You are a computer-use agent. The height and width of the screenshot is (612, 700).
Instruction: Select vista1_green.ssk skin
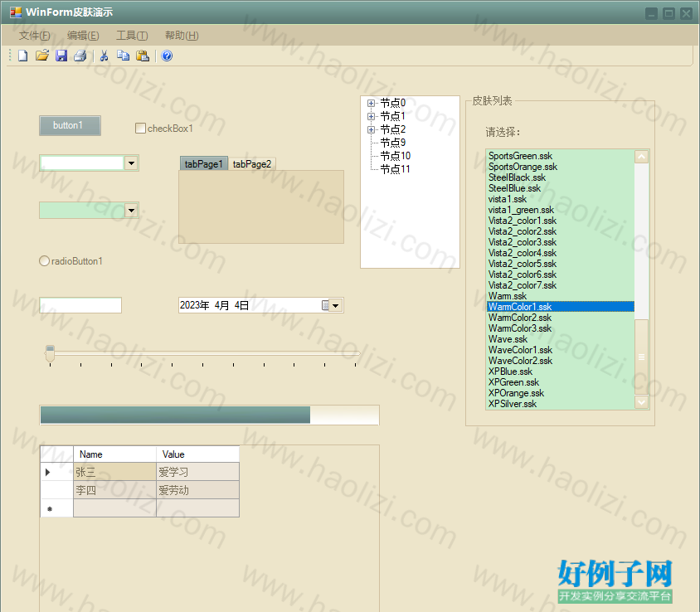[561, 210]
